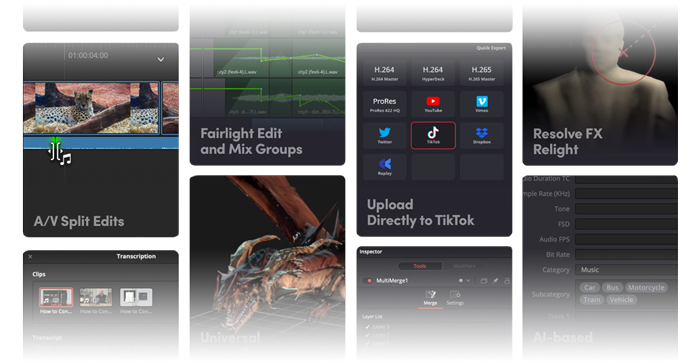Viewport: 700px width, 364px height.
Task: Click the 01:00:04:00 timecode label
Action: [88, 55]
